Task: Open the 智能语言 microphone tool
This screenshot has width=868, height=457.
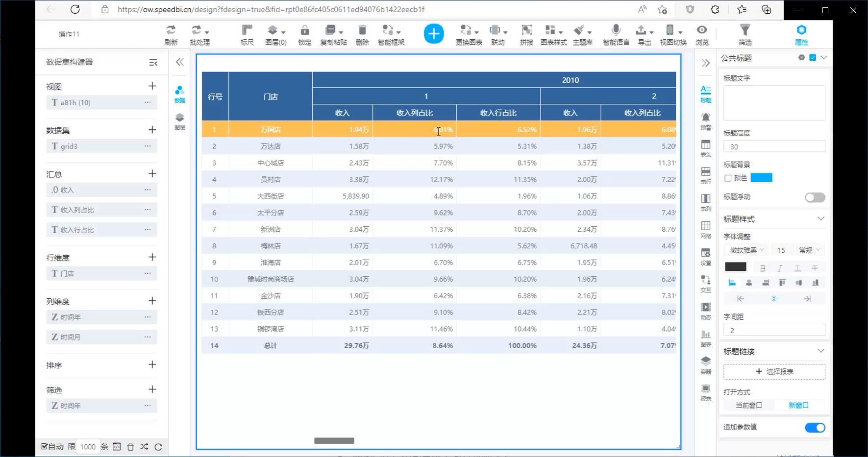Action: click(x=616, y=34)
